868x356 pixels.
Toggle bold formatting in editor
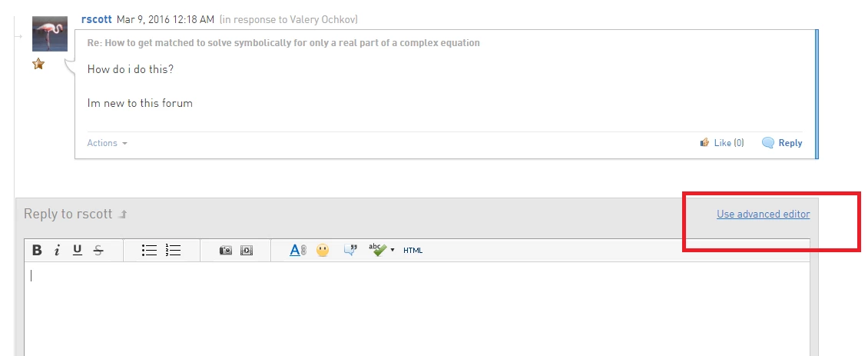pyautogui.click(x=37, y=251)
